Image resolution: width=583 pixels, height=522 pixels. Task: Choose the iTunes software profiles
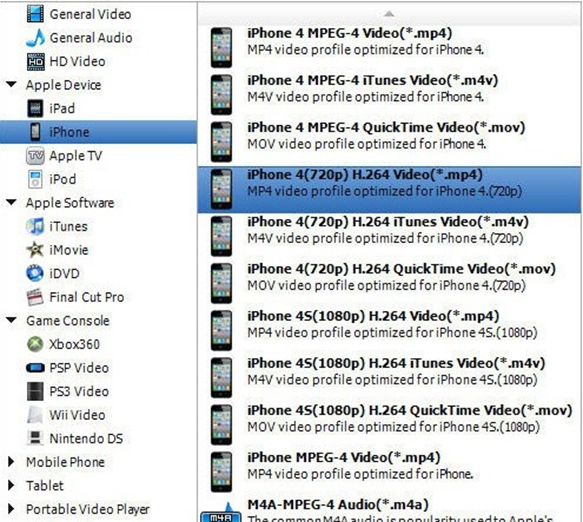pos(68,226)
